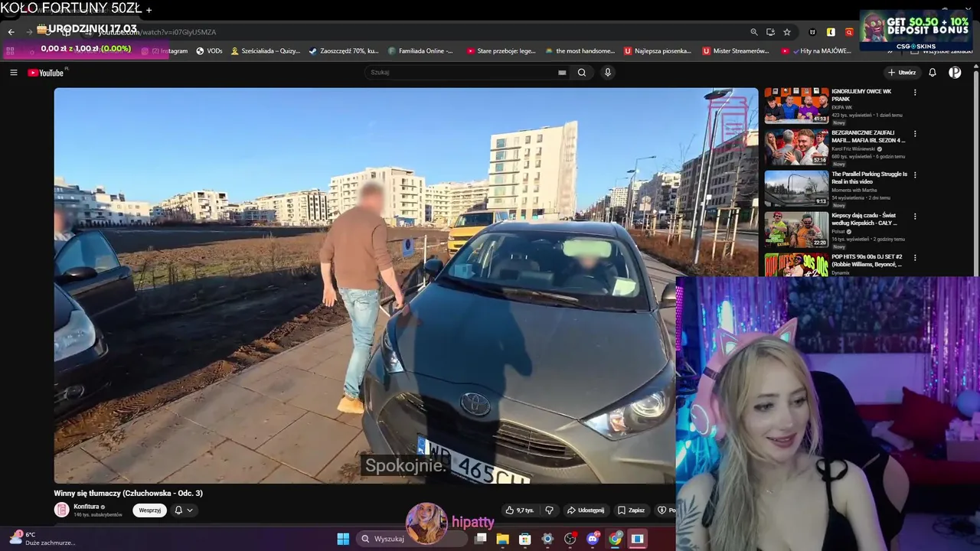Start voice search with microphone icon
Image resolution: width=980 pixels, height=551 pixels.
point(608,73)
